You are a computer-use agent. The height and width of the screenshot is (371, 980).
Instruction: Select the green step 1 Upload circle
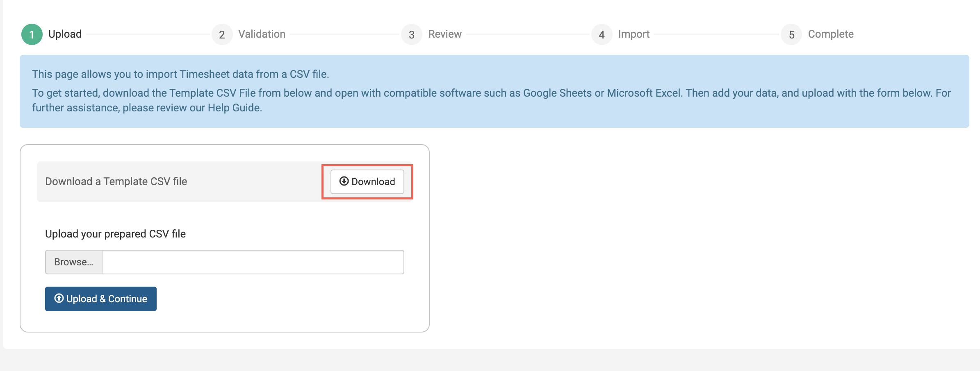(x=32, y=34)
